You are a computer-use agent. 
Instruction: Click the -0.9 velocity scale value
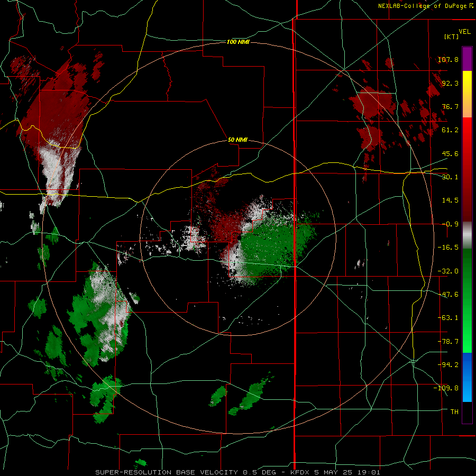point(450,224)
